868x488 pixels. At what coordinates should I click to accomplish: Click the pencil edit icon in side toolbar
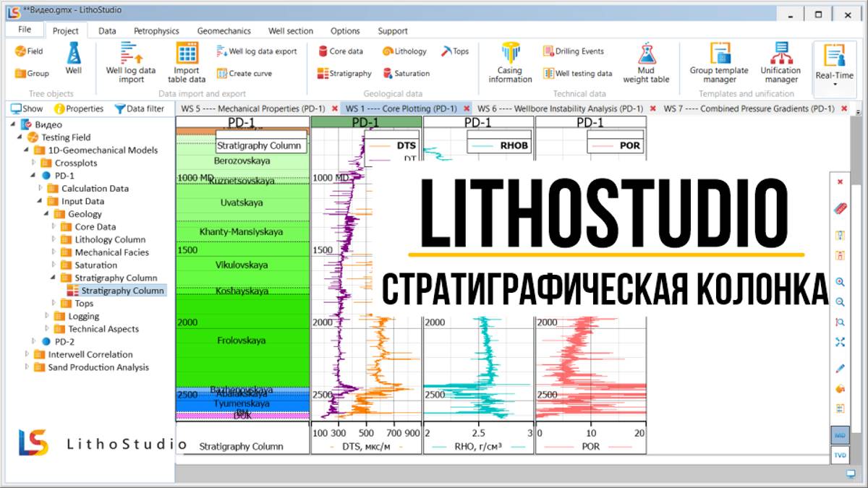(x=840, y=368)
